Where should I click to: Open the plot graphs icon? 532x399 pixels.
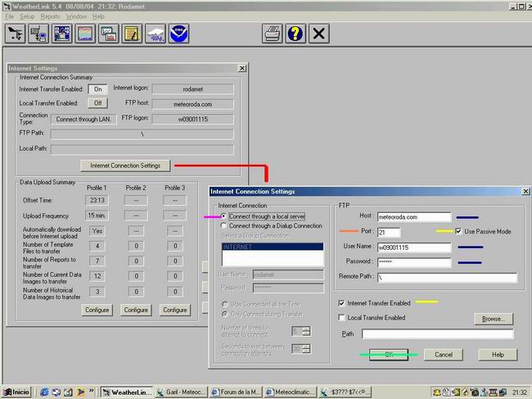[109, 34]
